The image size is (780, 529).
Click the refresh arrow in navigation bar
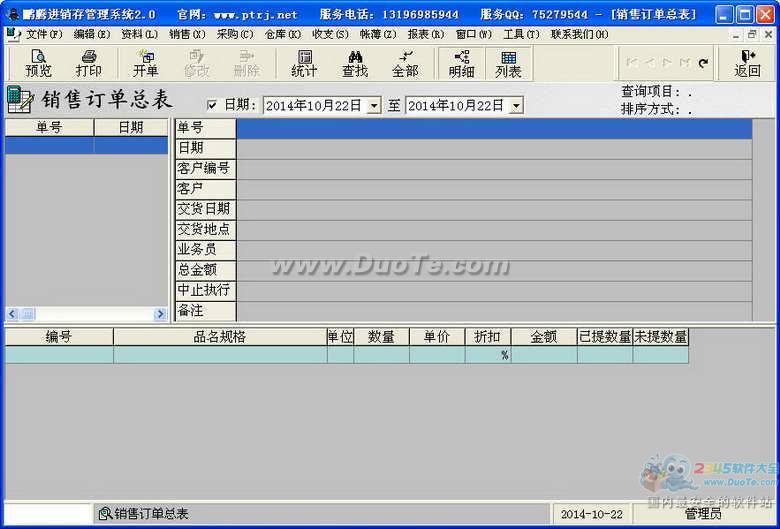tap(703, 63)
